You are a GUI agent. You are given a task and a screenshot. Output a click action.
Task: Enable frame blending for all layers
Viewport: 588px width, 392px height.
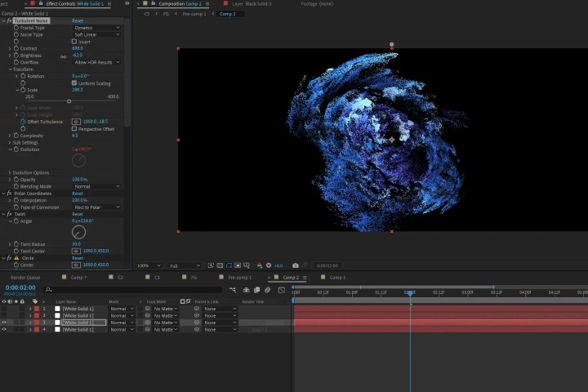click(x=257, y=290)
